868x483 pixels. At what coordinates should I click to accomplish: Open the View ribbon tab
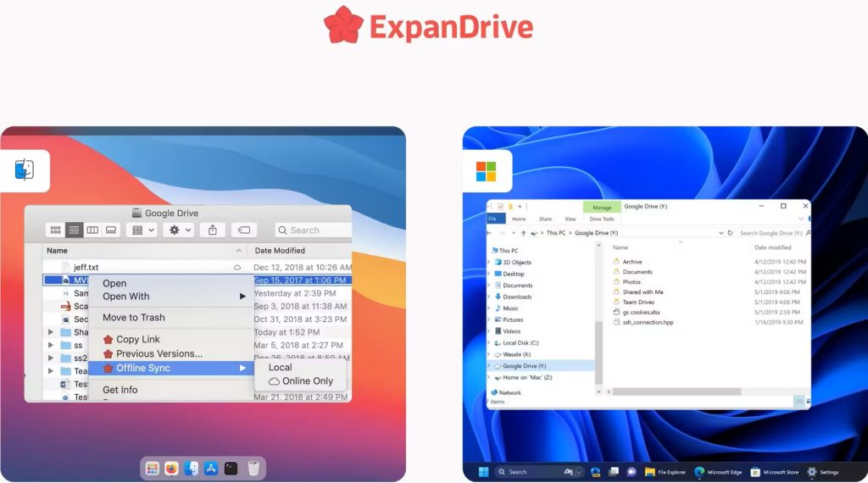[570, 219]
